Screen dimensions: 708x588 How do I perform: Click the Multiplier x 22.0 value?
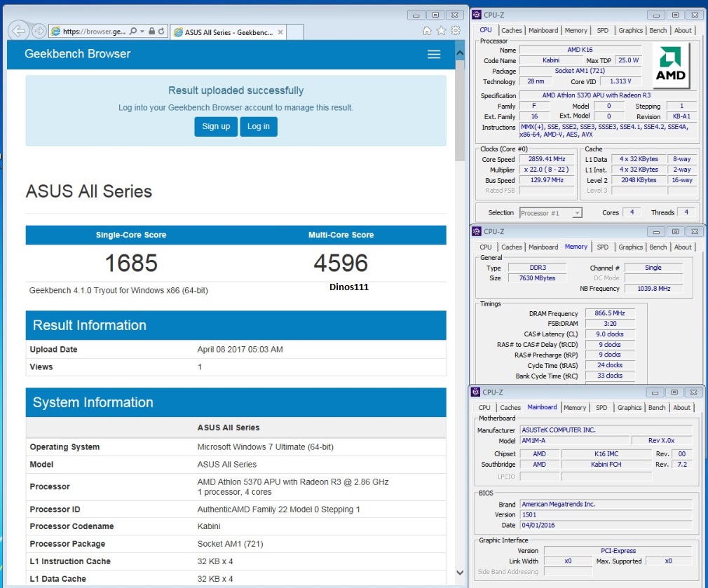point(547,170)
